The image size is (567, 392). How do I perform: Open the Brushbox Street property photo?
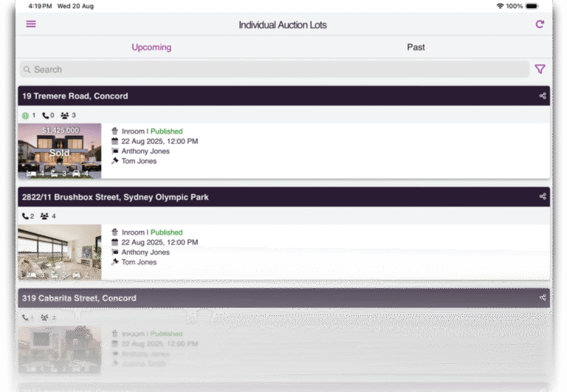[60, 252]
